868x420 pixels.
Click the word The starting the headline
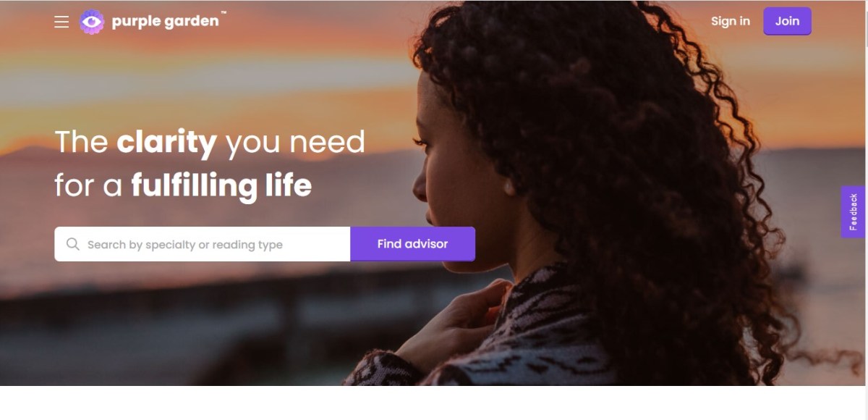click(81, 142)
